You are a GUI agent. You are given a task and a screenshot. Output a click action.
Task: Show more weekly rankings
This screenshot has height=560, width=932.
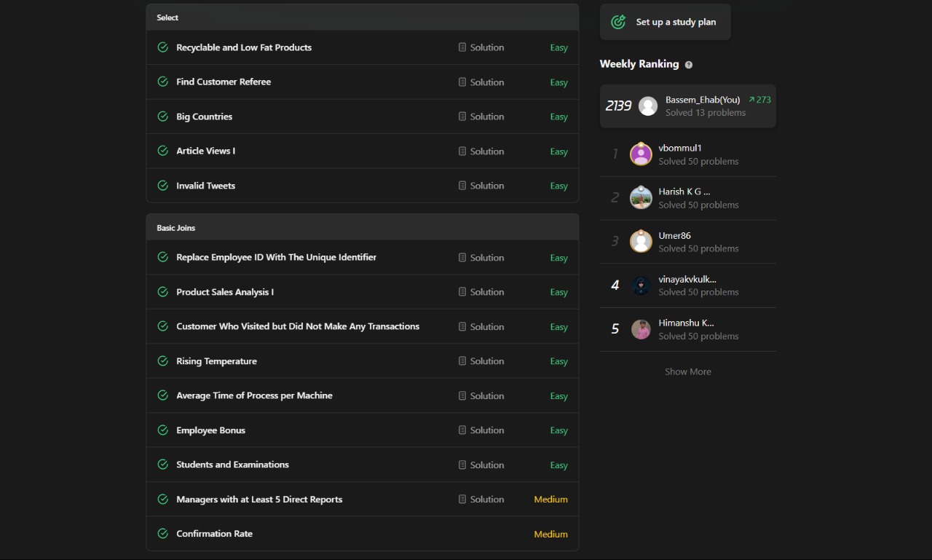[688, 371]
